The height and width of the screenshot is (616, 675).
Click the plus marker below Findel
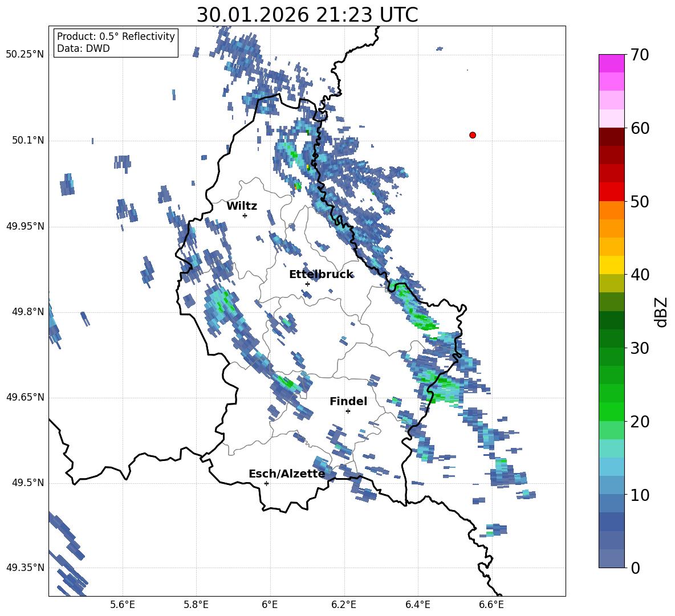[348, 411]
